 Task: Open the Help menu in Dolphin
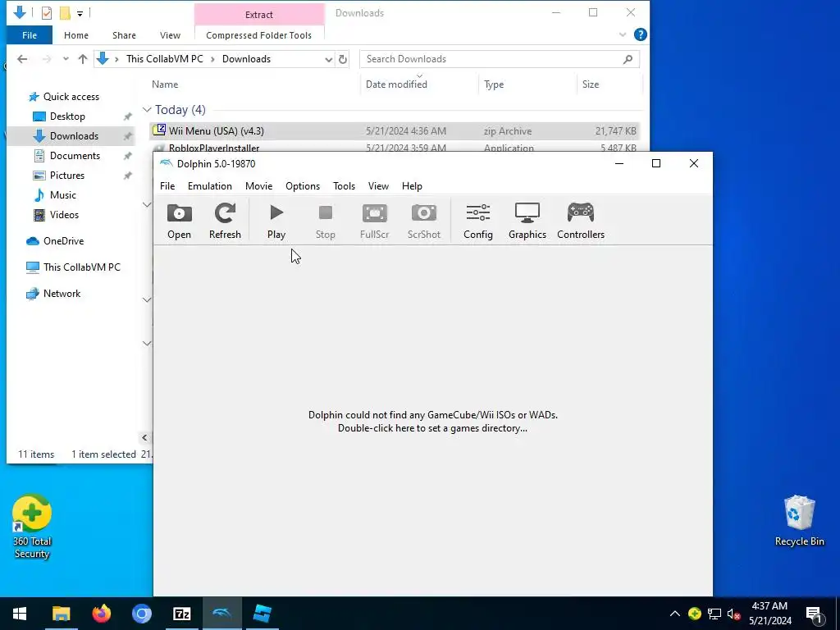point(412,186)
